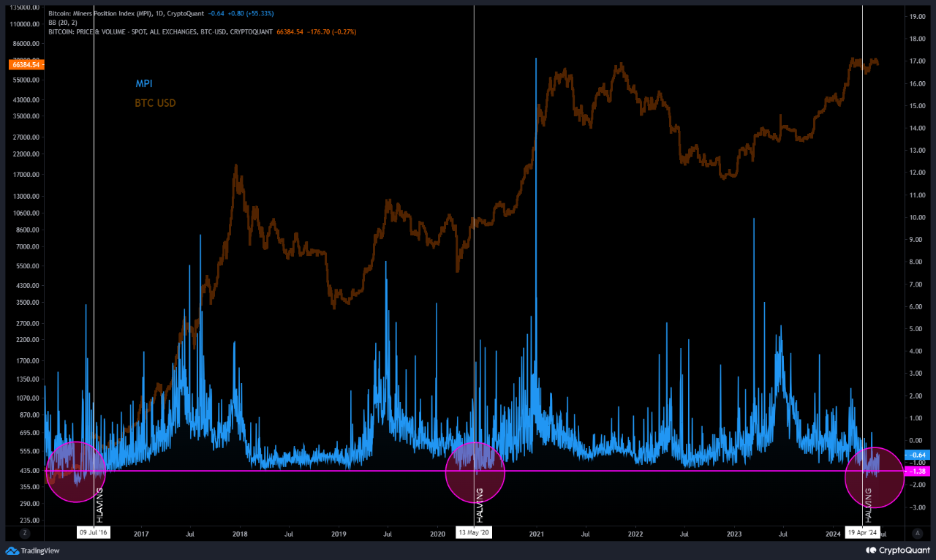Click the "13 May '20" halving date marker
The height and width of the screenshot is (560, 936).
click(x=474, y=532)
